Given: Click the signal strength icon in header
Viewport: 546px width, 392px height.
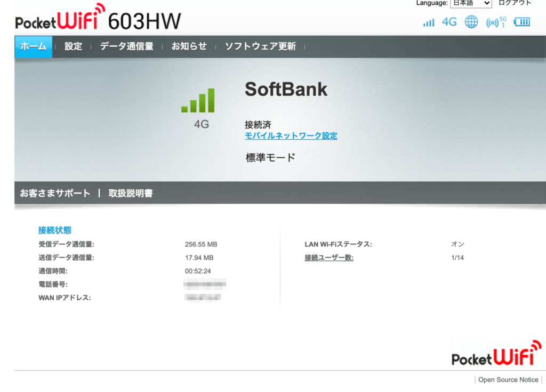Looking at the screenshot, I should (429, 22).
